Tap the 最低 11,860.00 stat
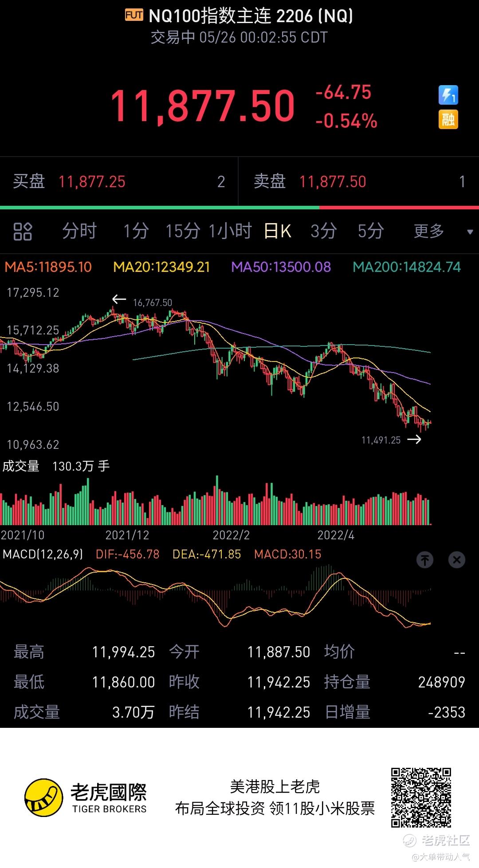 click(x=84, y=682)
